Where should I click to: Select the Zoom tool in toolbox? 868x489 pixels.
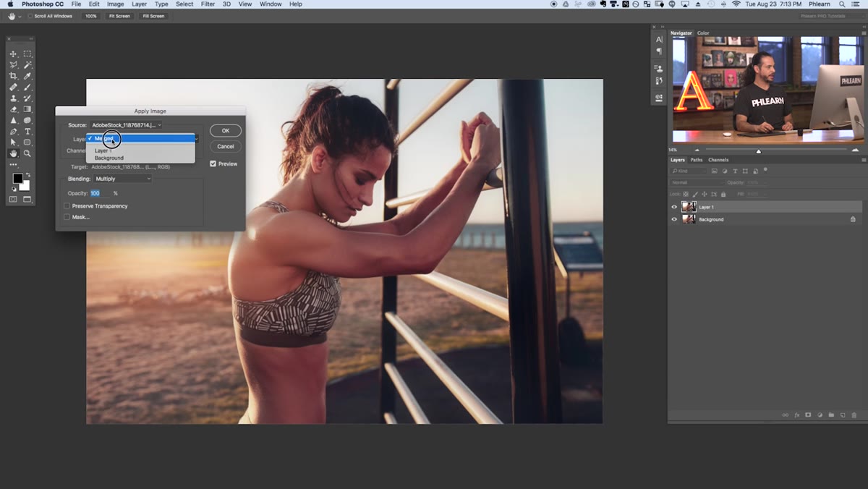point(27,153)
